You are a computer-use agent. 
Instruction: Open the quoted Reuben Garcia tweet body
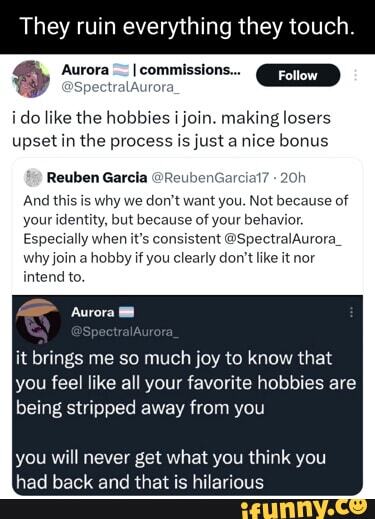[185, 239]
